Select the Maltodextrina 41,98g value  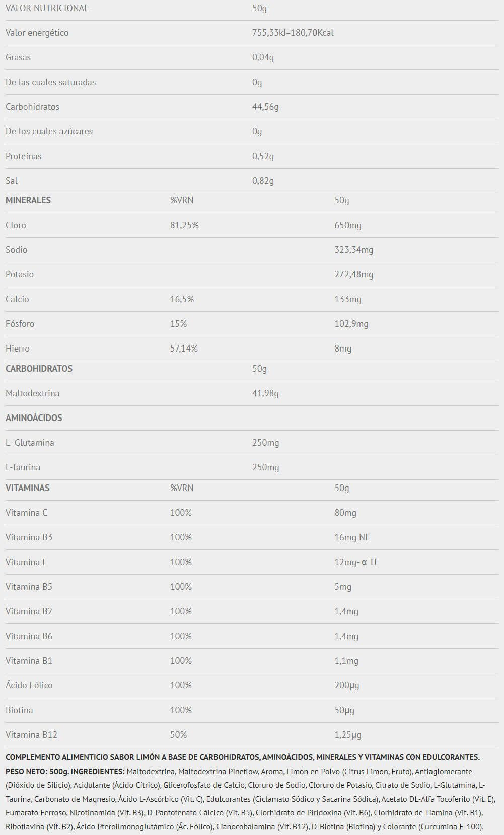point(265,393)
